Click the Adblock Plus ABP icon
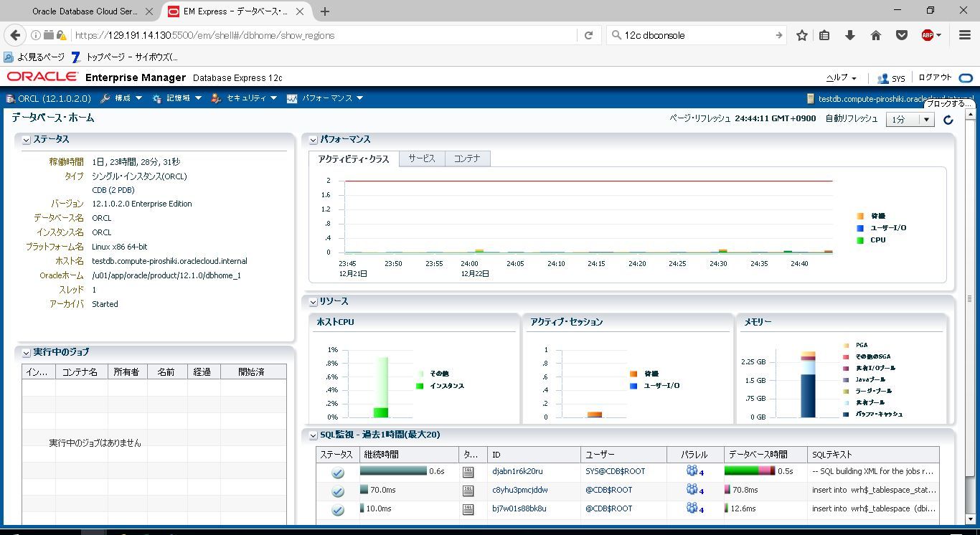980x535 pixels. click(x=928, y=35)
